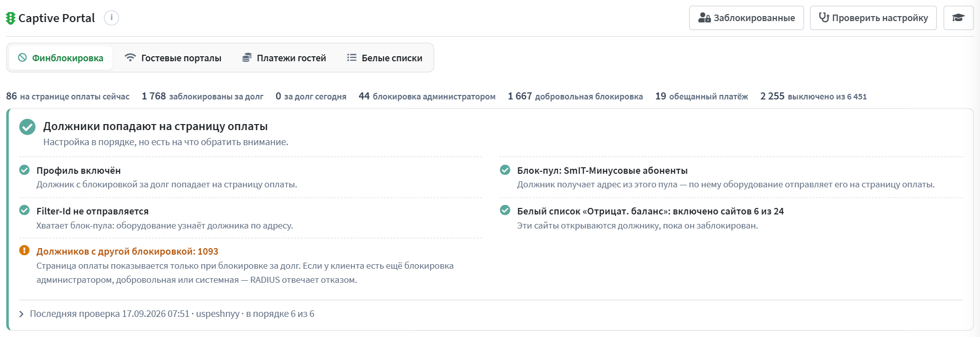Image resolution: width=980 pixels, height=337 pixels.
Task: Click the large check icon beside Должники попадают на страницу оплаты
Action: pyautogui.click(x=28, y=127)
